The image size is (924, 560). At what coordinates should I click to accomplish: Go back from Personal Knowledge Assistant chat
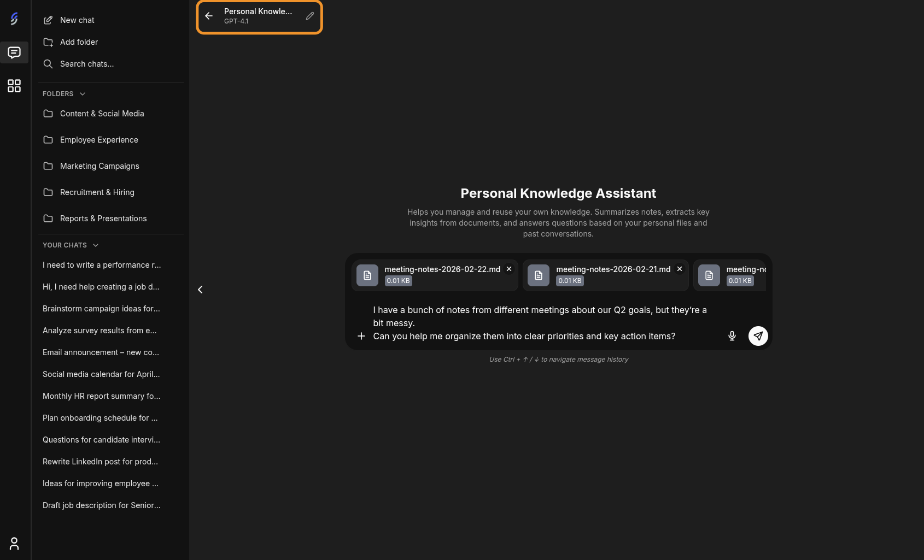coord(209,16)
